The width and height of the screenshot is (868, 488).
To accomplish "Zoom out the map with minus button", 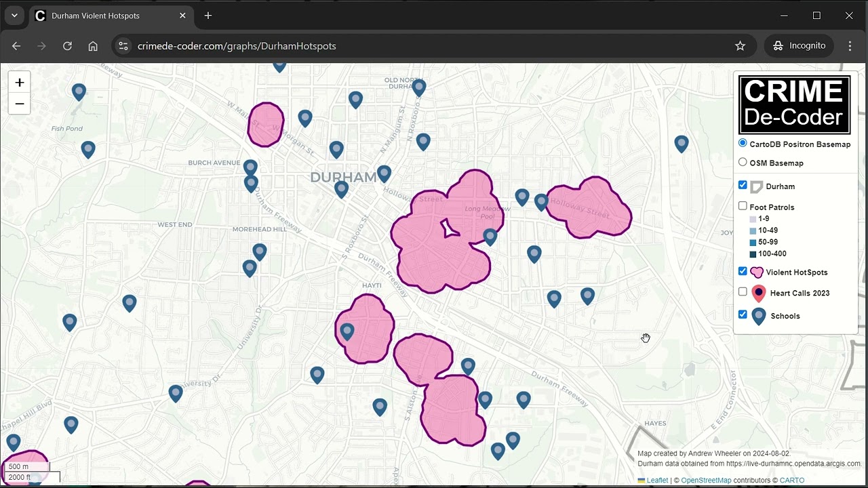I will [20, 104].
